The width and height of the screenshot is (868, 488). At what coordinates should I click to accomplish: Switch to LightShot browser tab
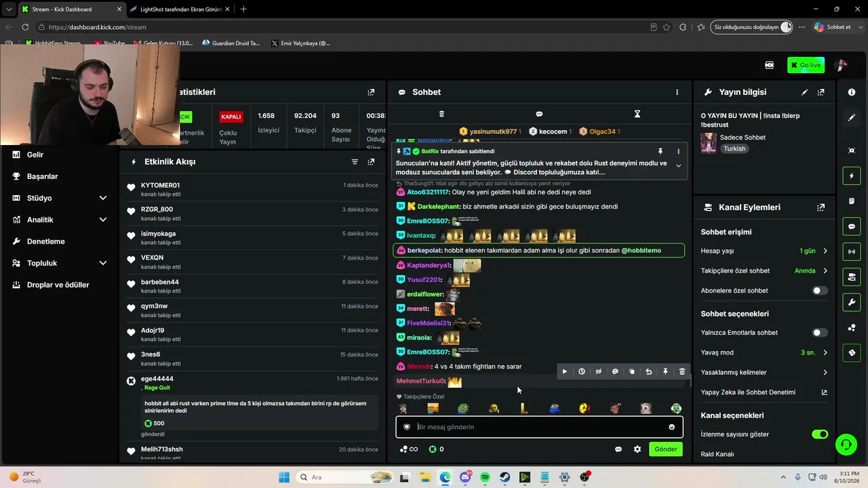coord(180,9)
